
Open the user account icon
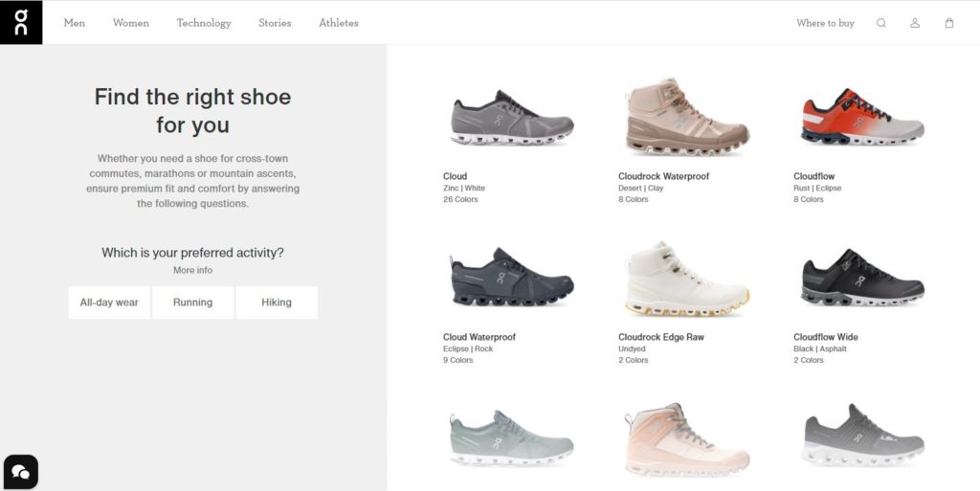point(915,23)
